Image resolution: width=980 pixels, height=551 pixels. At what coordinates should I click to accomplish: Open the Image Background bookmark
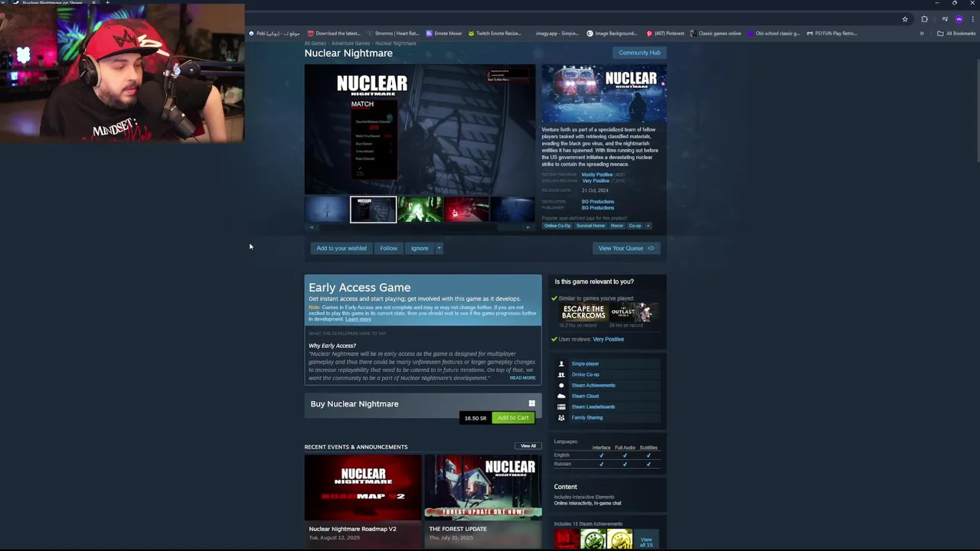point(612,34)
